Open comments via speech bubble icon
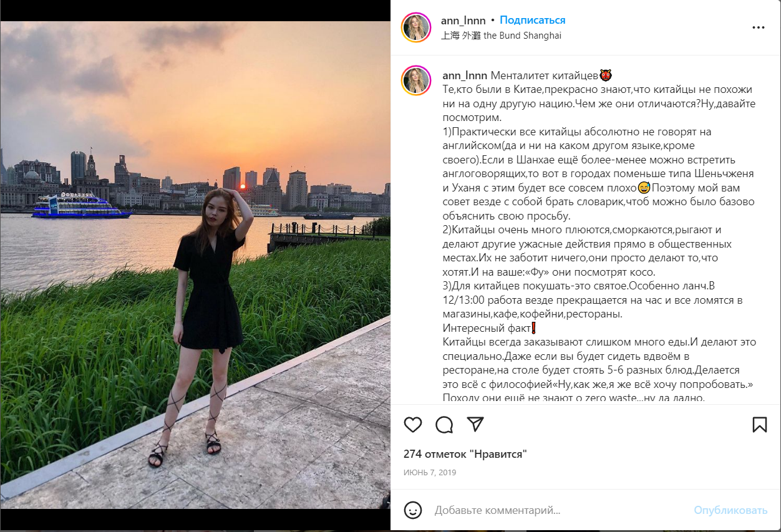The height and width of the screenshot is (532, 781). 444,425
